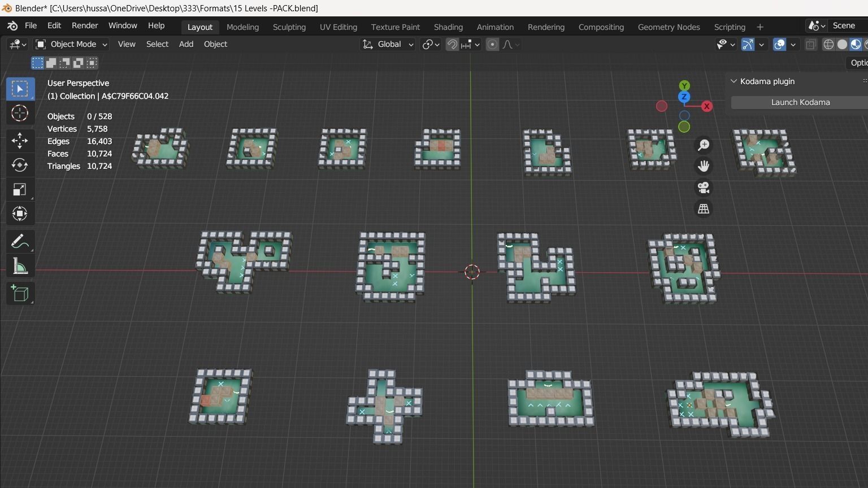Click the zoom view magnifier icon
This screenshot has width=868, height=488.
pos(704,145)
